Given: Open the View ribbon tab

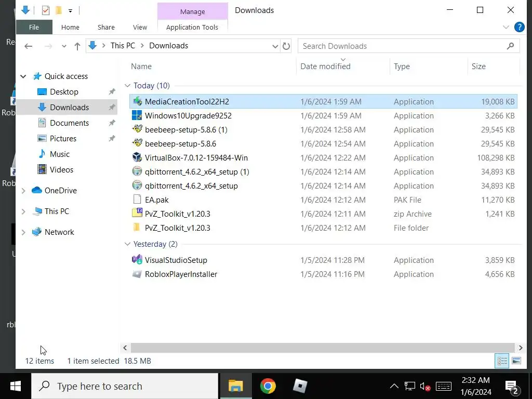Looking at the screenshot, I should click(140, 27).
